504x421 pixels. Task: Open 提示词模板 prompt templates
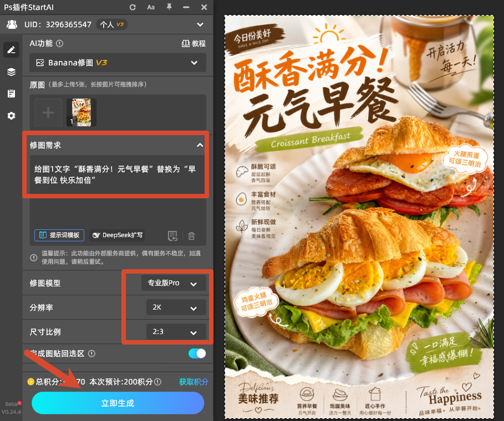[59, 235]
